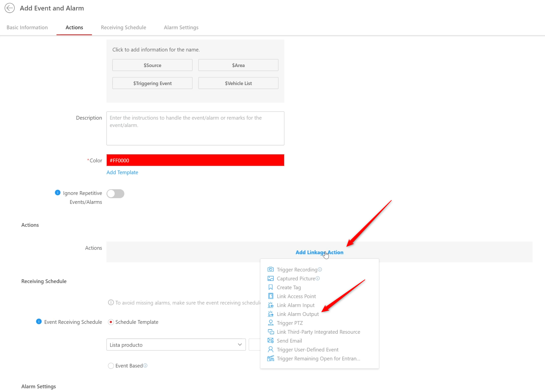Click the Add Template link
The width and height of the screenshot is (545, 392).
(x=122, y=172)
